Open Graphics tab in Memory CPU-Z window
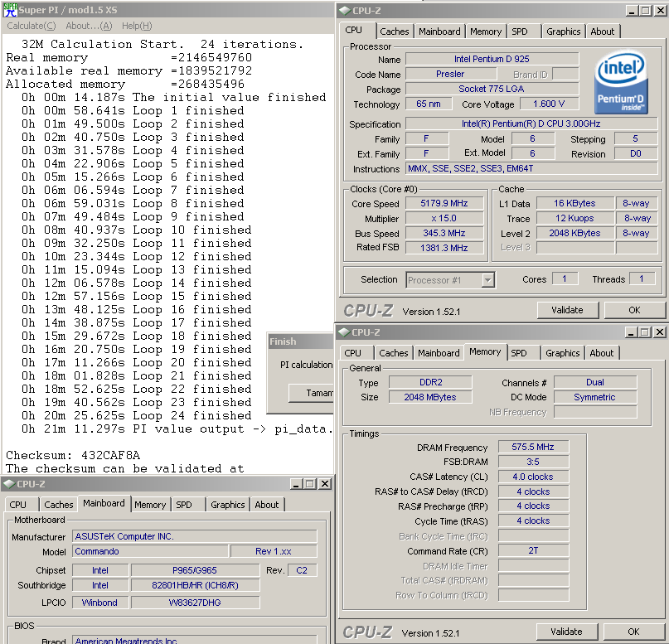The width and height of the screenshot is (669, 644). click(562, 353)
